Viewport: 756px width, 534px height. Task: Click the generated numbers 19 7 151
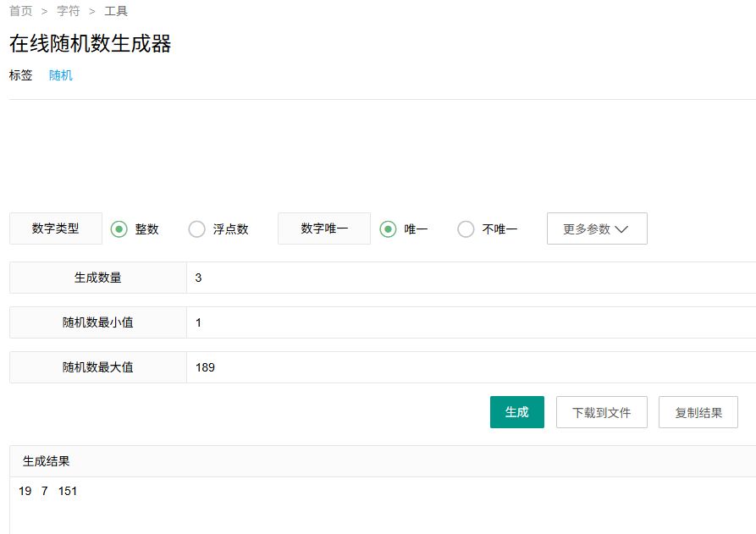point(47,491)
